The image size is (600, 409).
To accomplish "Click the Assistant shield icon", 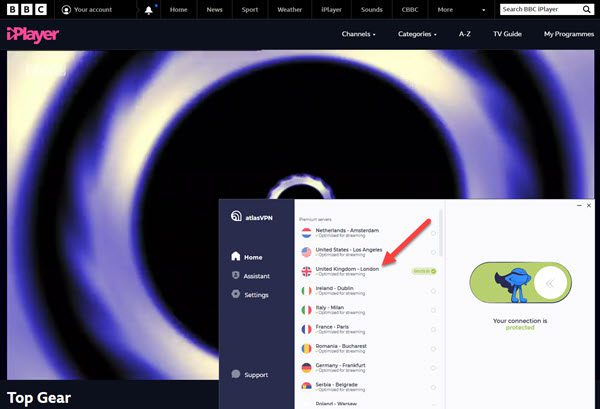I will (236, 275).
